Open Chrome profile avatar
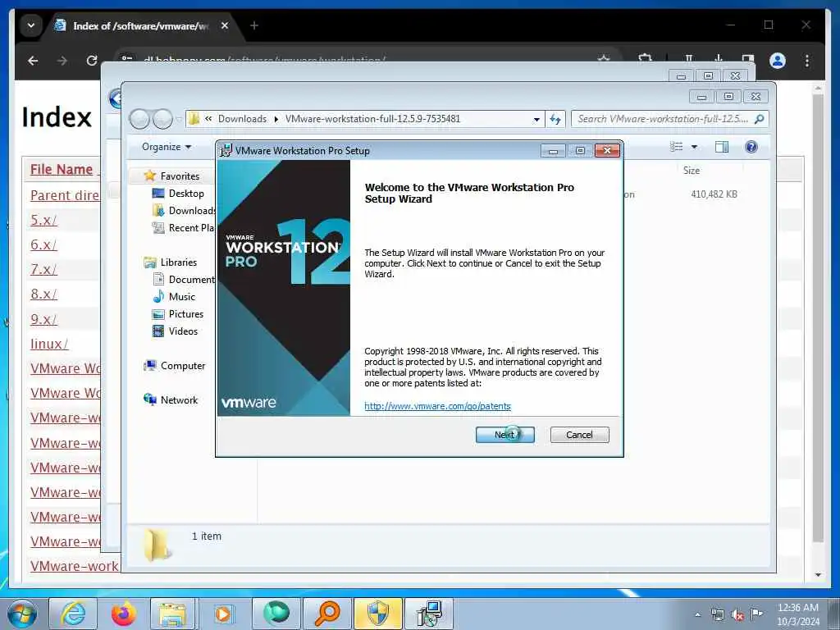840x630 pixels. (x=778, y=61)
